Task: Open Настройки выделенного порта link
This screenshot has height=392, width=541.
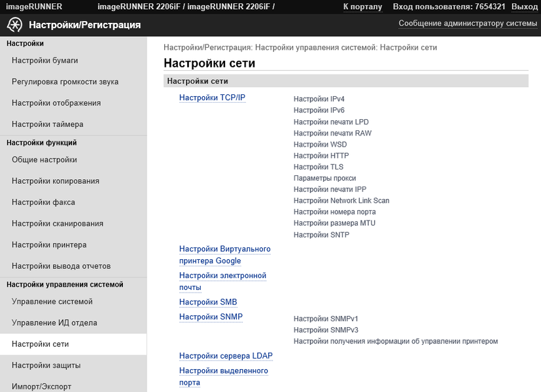Action: pos(224,376)
